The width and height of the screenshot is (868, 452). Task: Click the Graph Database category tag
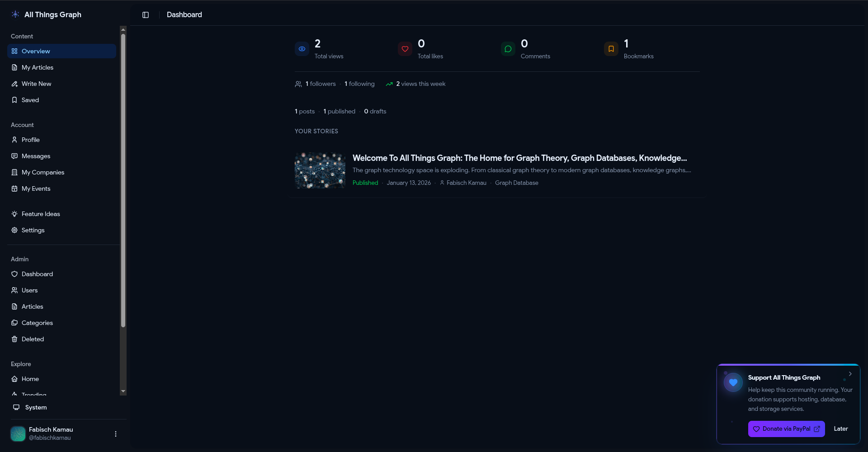click(x=517, y=183)
